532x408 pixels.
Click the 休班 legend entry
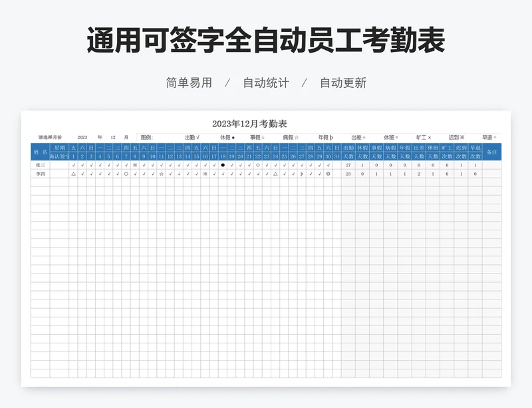(391, 137)
